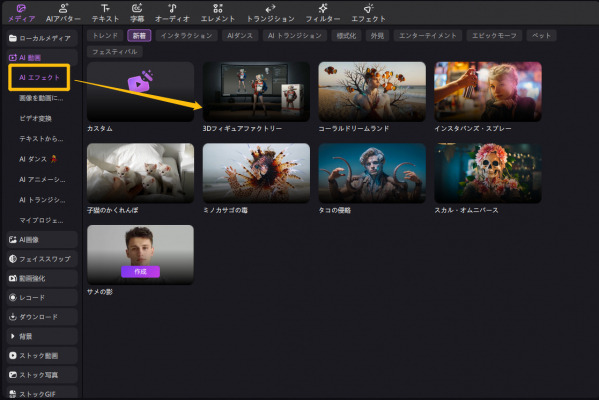Open the 3Dフィギュアファクトリー effect thumbnail
The image size is (599, 400).
256,92
